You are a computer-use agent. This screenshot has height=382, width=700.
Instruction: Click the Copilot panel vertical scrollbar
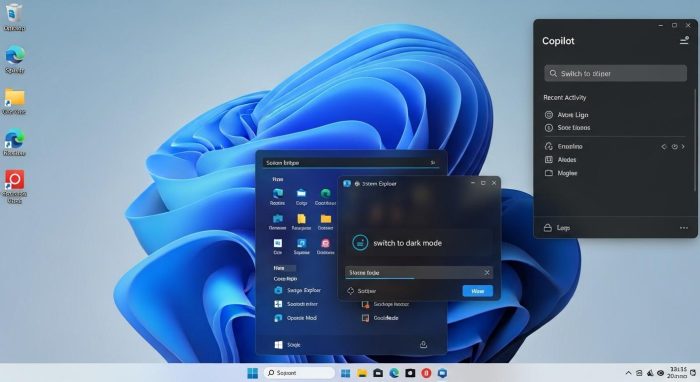695,141
